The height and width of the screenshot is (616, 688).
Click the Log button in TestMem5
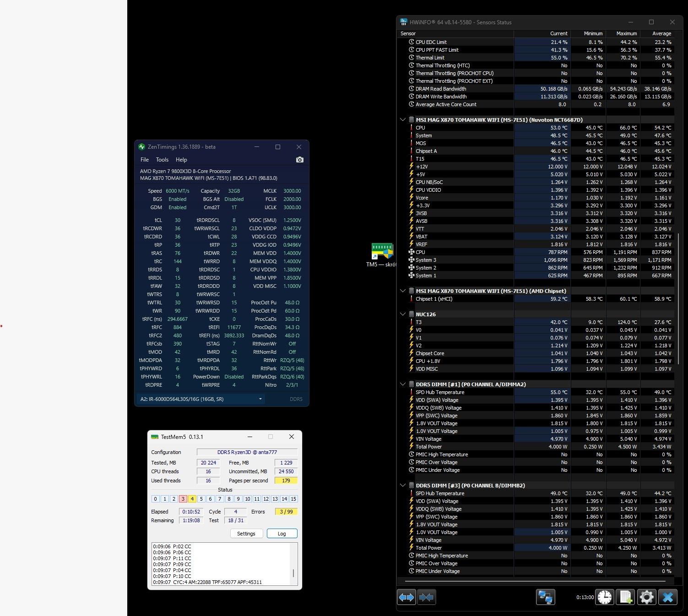pyautogui.click(x=282, y=534)
